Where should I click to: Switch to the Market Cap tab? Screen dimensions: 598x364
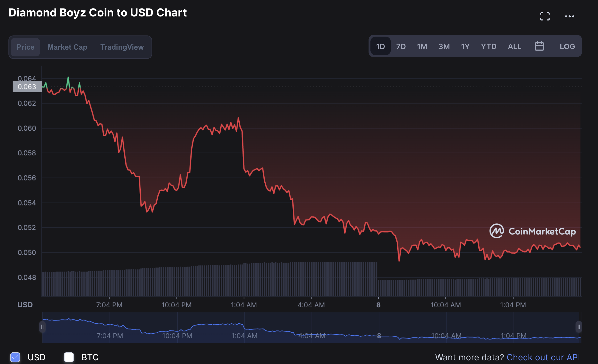click(x=67, y=47)
